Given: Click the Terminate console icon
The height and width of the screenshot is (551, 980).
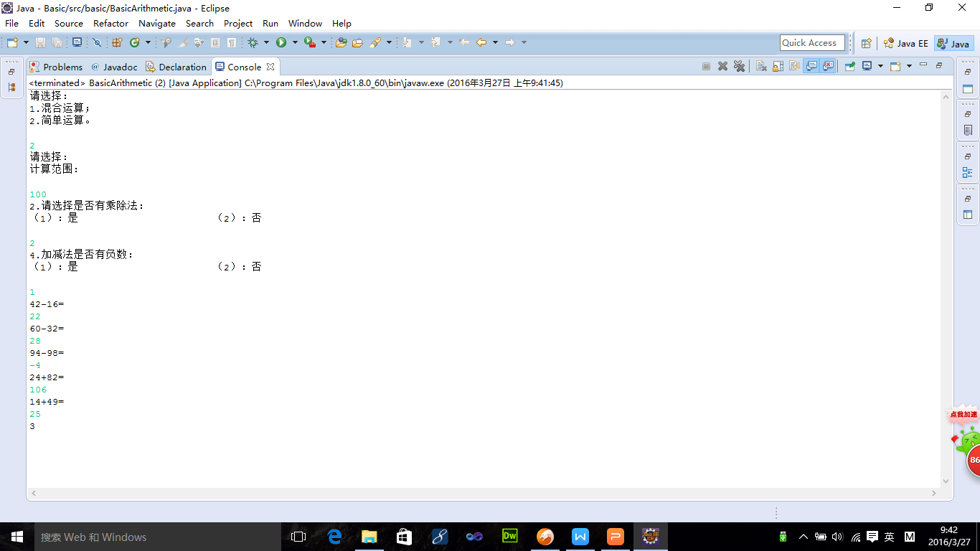Looking at the screenshot, I should coord(706,66).
